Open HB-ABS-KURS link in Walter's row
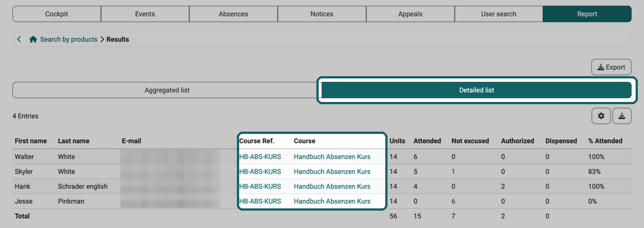The image size is (644, 228). (x=260, y=156)
